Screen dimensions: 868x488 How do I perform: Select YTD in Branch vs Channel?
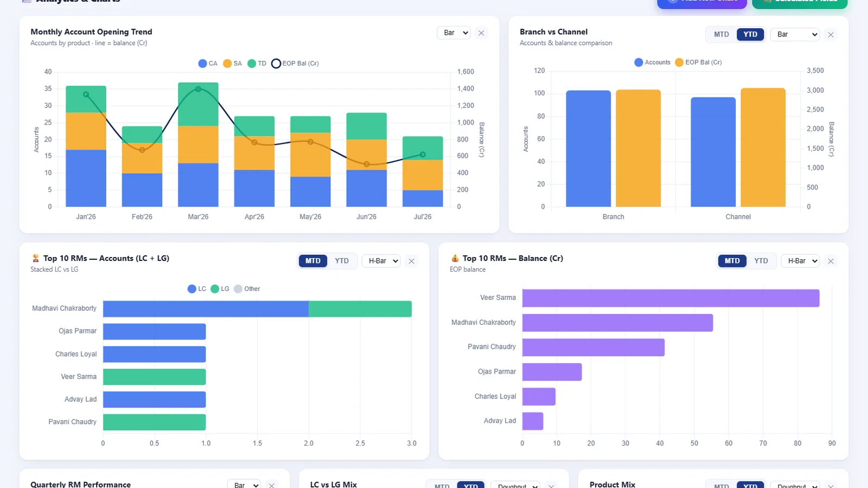point(750,35)
